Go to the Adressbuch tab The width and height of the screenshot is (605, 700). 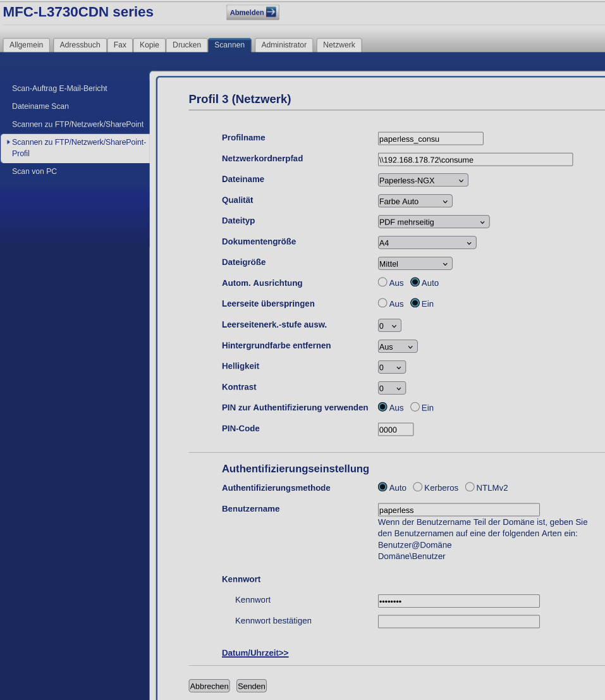(x=80, y=45)
